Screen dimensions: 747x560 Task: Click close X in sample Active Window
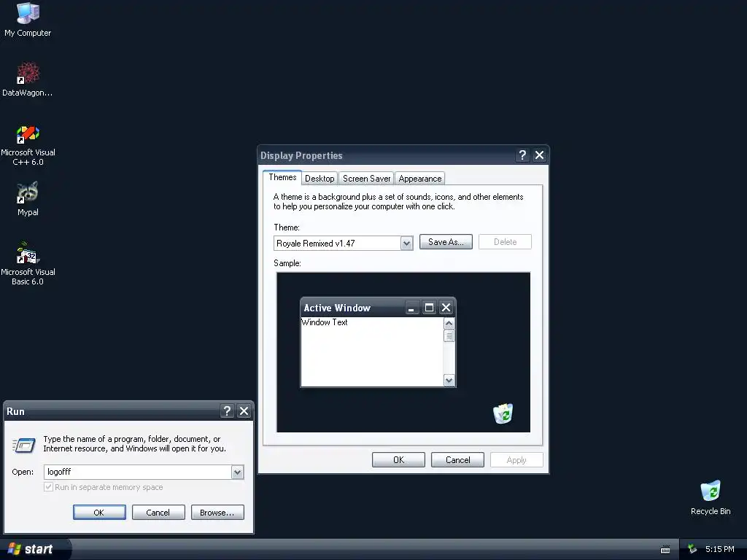(446, 308)
